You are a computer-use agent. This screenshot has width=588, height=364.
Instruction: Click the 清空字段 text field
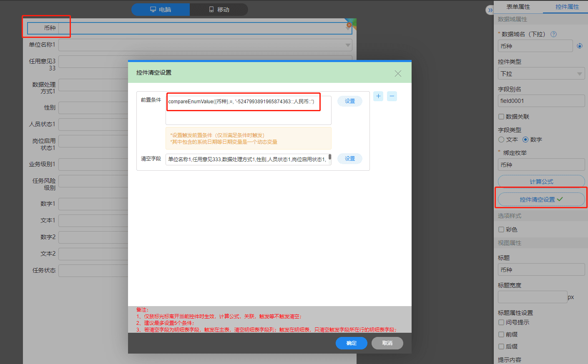[249, 160]
